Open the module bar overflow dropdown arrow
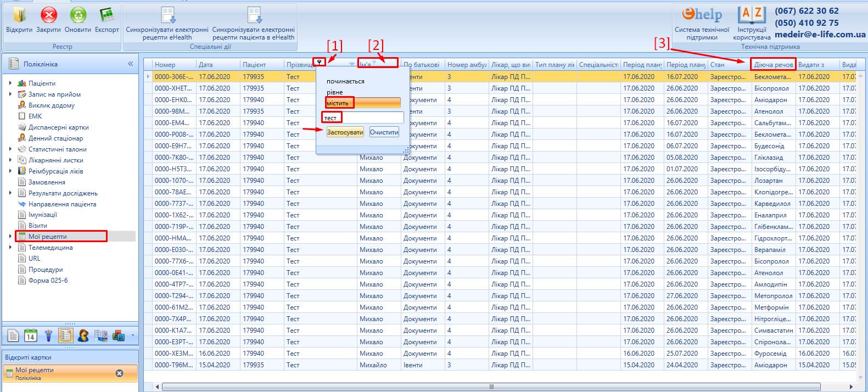868x392 pixels. pyautogui.click(x=133, y=335)
